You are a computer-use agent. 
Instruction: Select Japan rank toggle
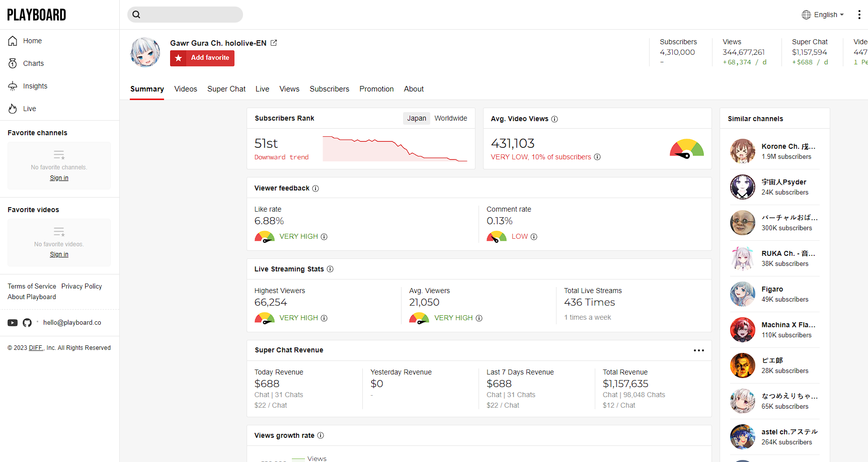coord(417,118)
